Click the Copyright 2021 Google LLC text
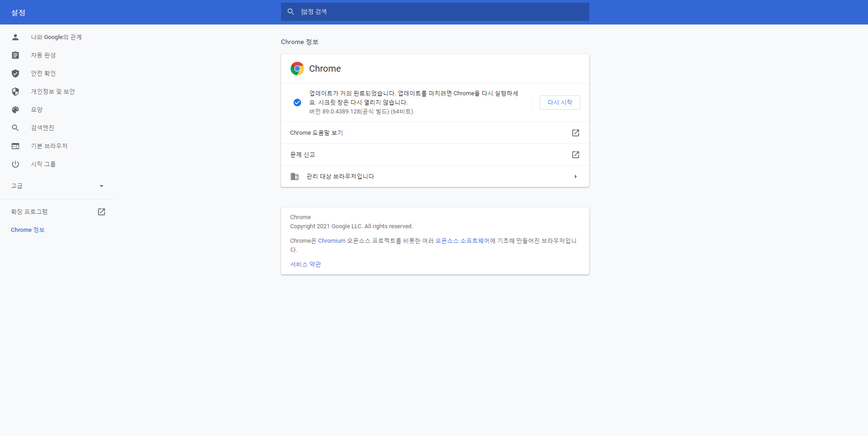 [351, 226]
